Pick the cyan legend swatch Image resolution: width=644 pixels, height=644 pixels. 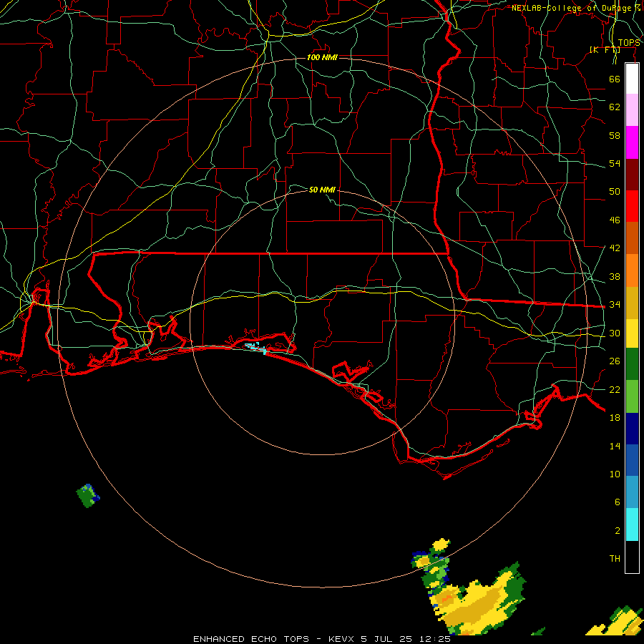coord(632,525)
